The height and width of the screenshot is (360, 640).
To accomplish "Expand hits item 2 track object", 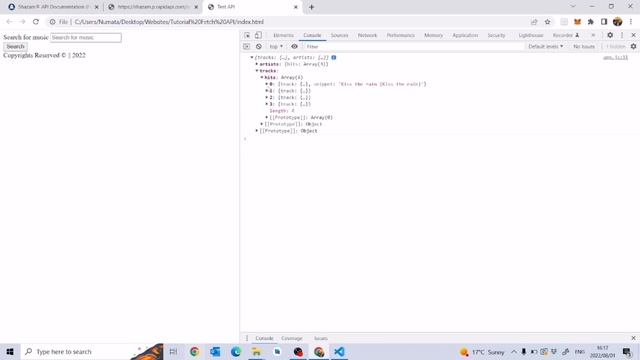I will [x=267, y=98].
